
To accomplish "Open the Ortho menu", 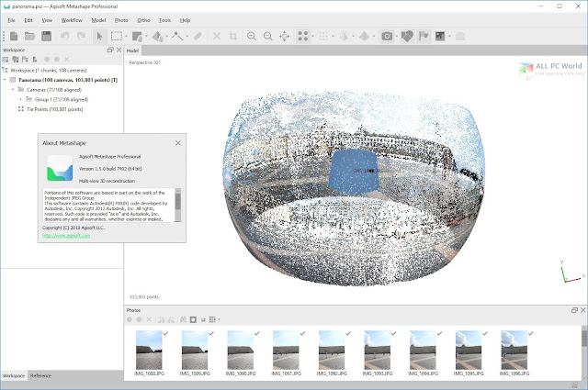I will (x=143, y=20).
